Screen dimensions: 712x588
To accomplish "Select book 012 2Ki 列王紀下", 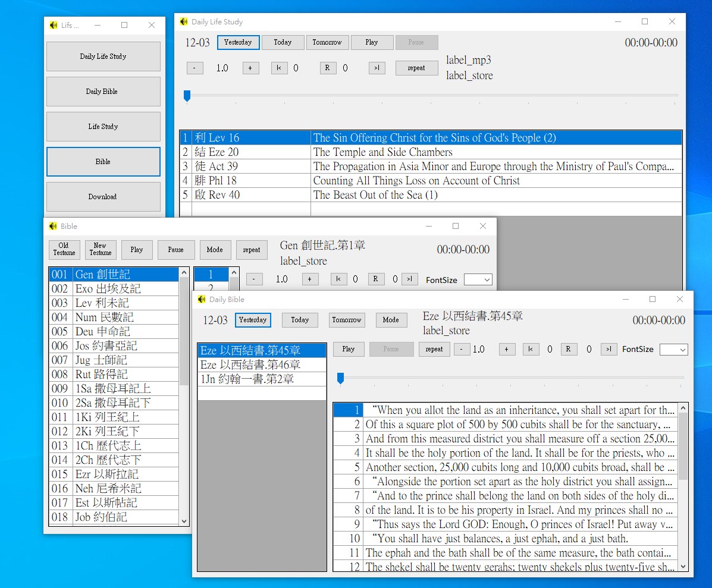I will point(114,431).
